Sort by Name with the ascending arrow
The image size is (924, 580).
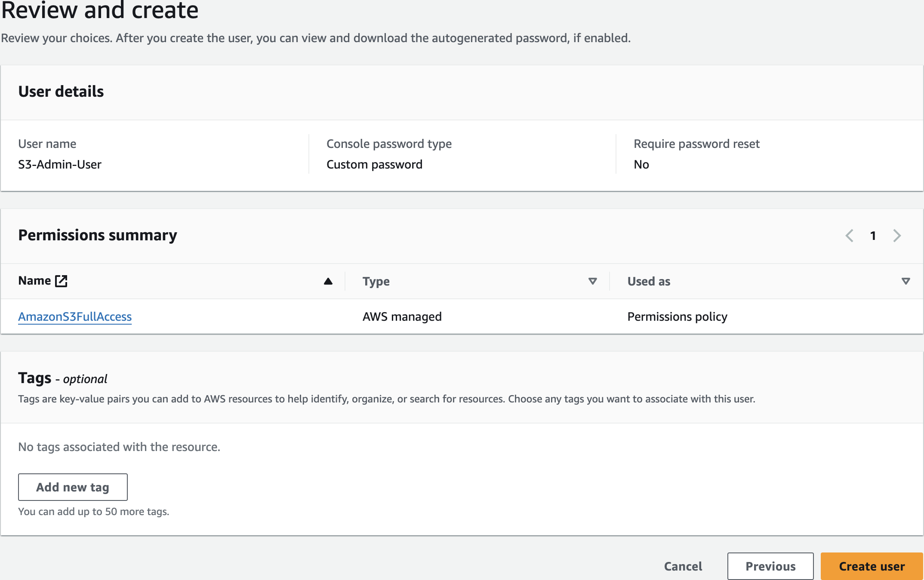coord(328,281)
